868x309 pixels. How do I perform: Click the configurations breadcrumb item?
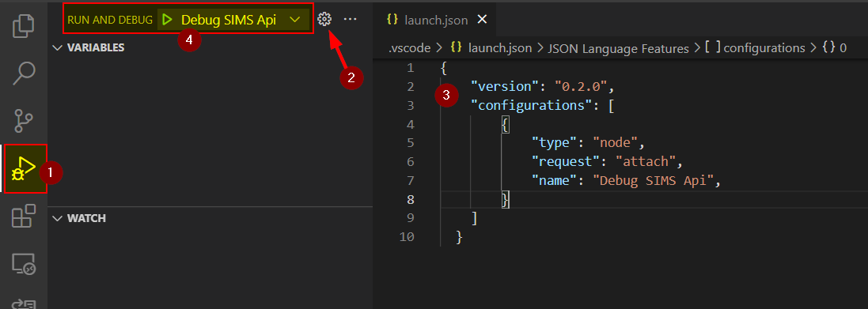point(764,47)
